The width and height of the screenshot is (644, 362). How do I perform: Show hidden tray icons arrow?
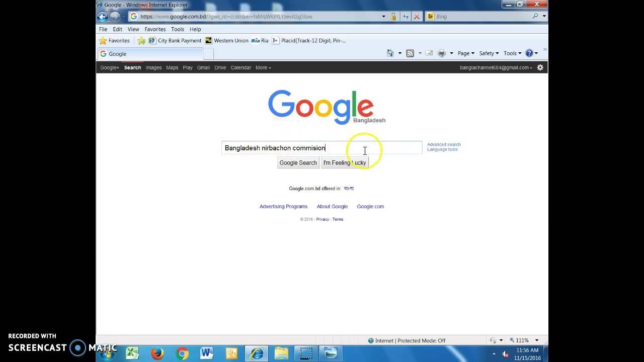tap(494, 354)
